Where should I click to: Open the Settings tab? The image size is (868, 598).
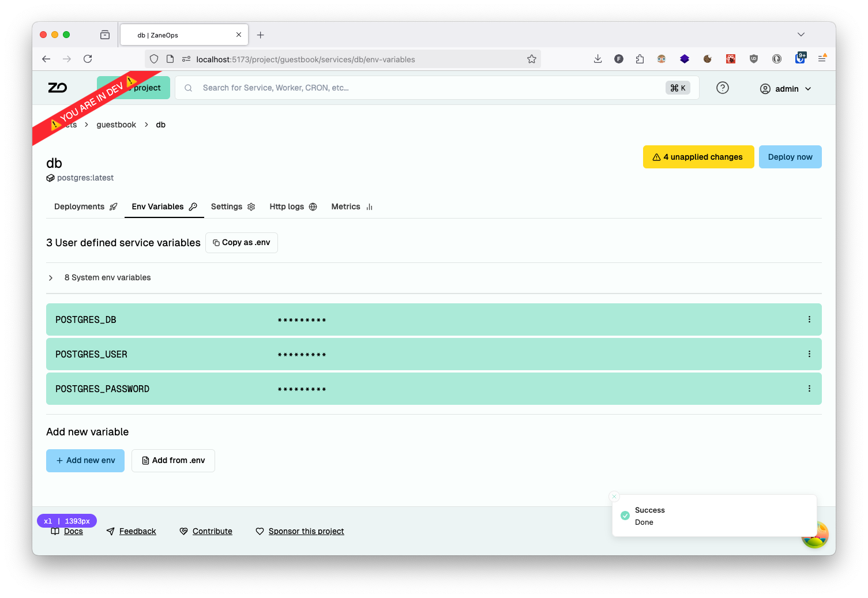coord(233,206)
